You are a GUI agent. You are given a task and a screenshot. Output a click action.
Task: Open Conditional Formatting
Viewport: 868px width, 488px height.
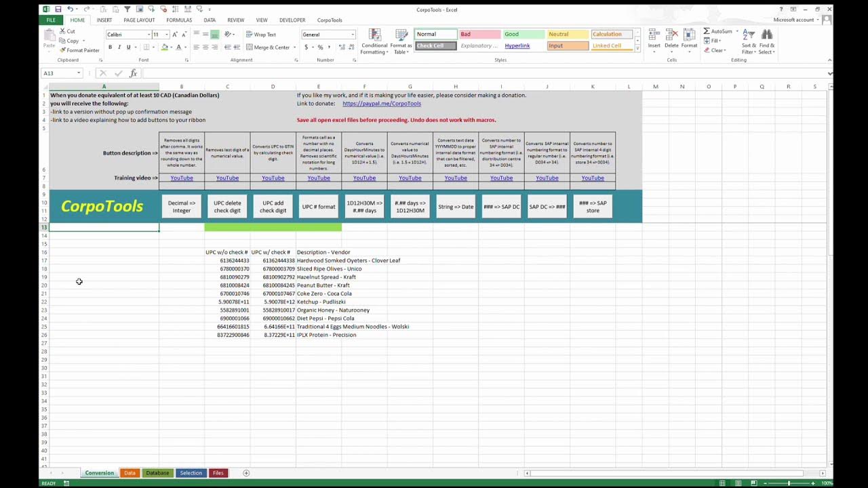tap(374, 42)
